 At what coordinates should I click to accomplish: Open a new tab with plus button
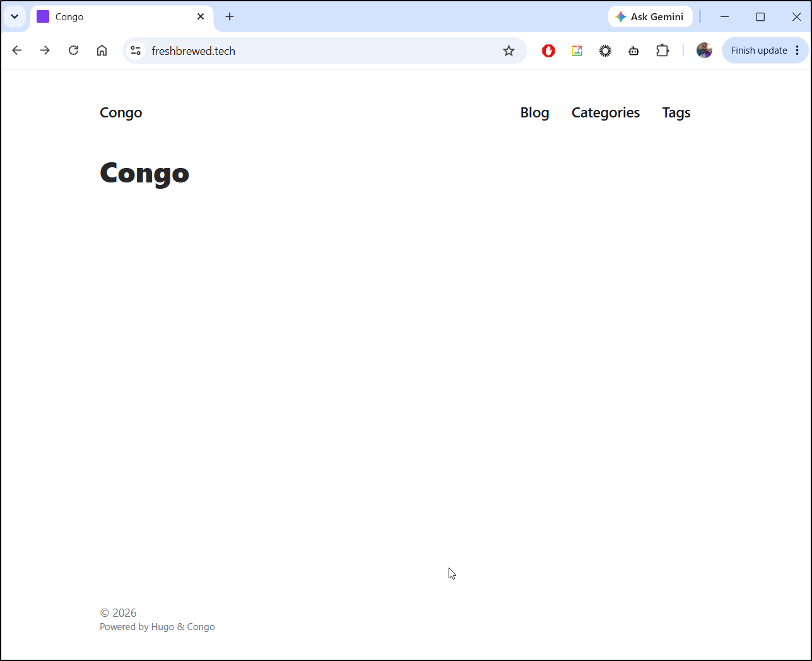tap(230, 17)
